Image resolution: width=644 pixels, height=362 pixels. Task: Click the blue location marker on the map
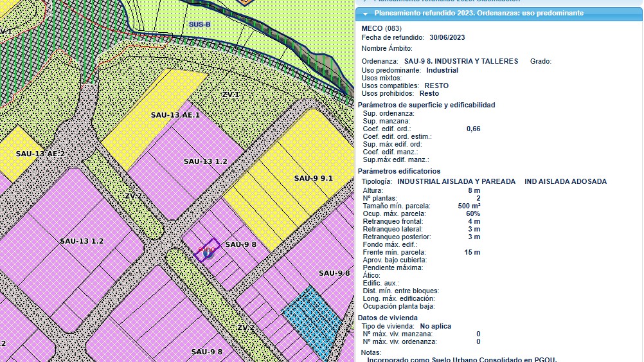(x=208, y=254)
